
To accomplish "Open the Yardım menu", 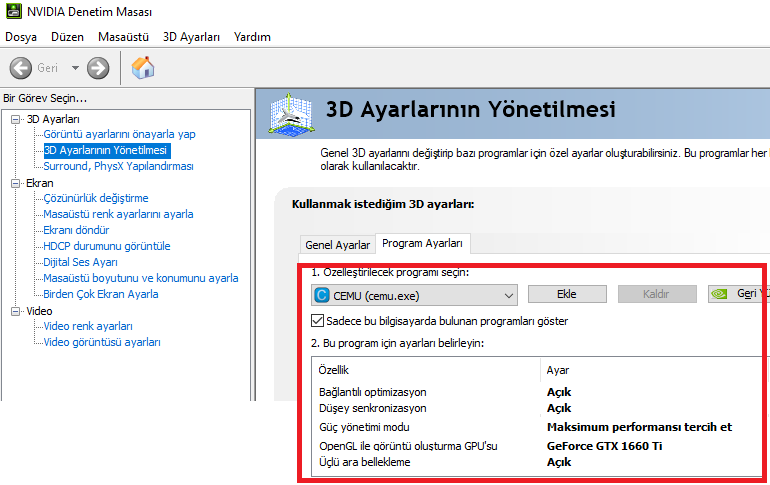I will tap(252, 37).
